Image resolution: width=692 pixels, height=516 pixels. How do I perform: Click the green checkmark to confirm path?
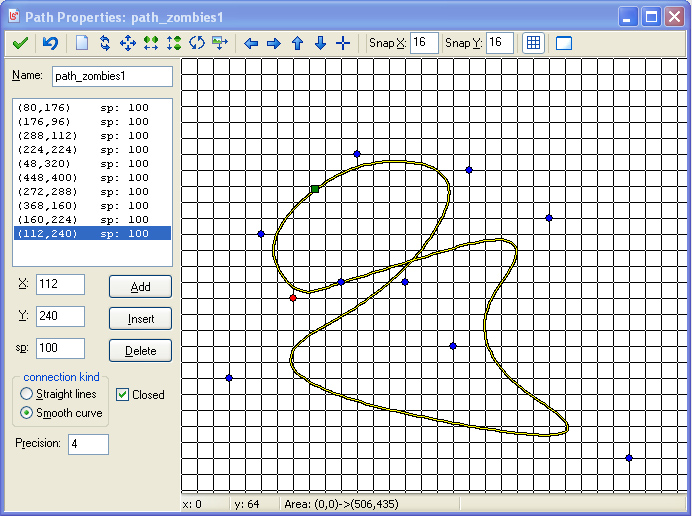click(x=20, y=43)
